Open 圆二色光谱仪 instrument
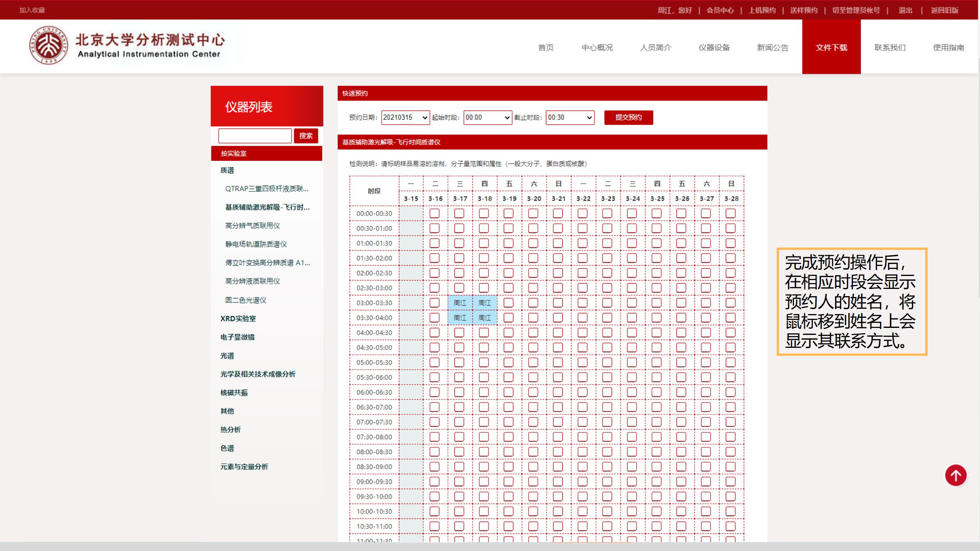This screenshot has height=551, width=980. click(246, 300)
